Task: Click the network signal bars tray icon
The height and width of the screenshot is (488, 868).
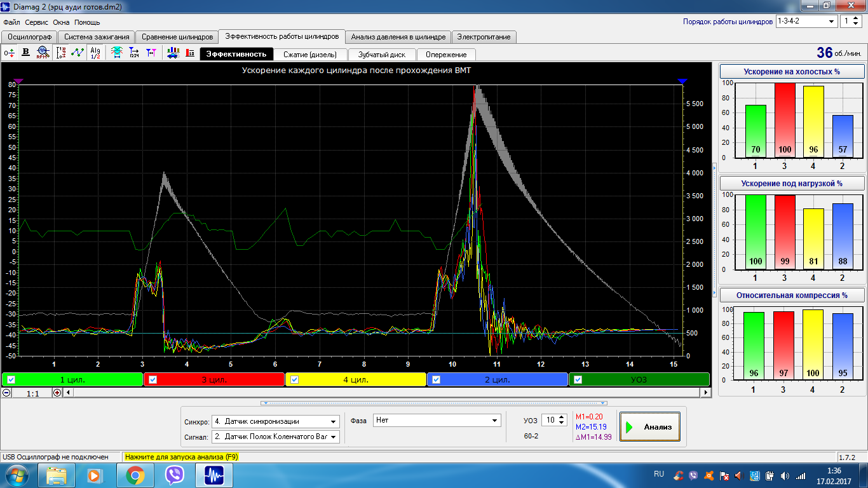Action: pos(800,475)
